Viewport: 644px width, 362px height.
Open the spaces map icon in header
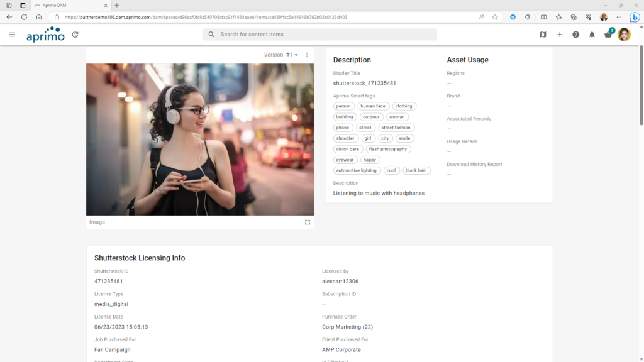[543, 35]
